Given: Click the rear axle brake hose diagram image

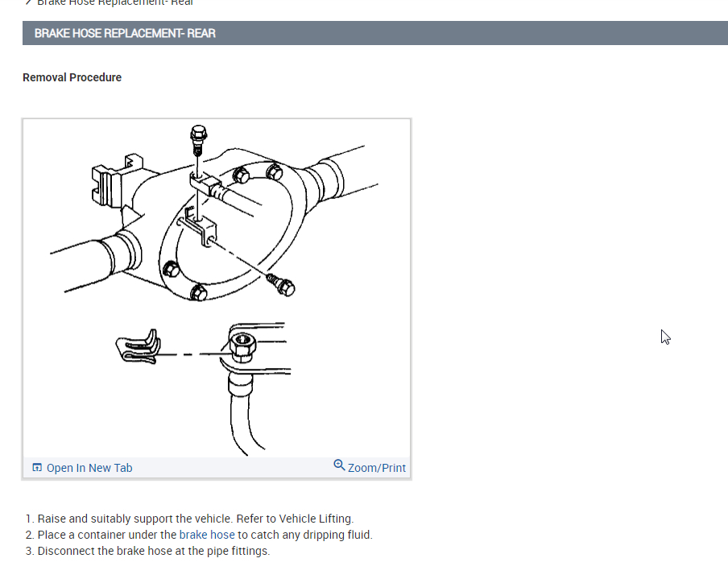Looking at the screenshot, I should click(217, 289).
